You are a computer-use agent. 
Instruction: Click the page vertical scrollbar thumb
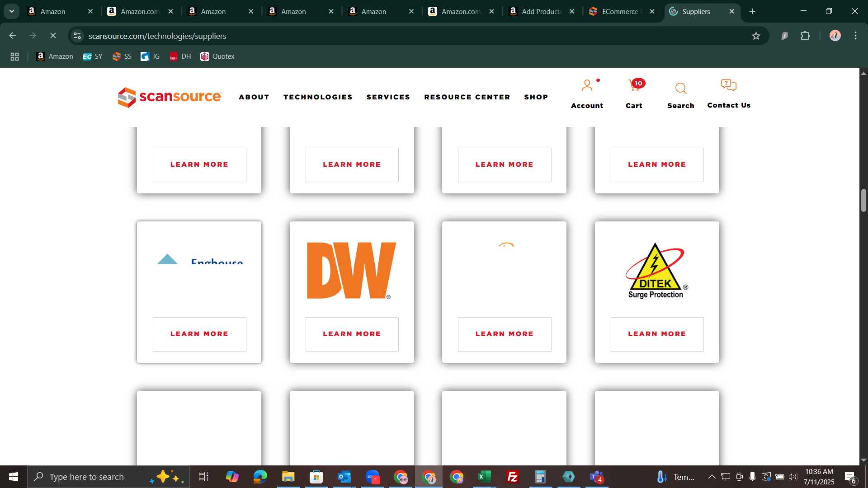click(863, 200)
